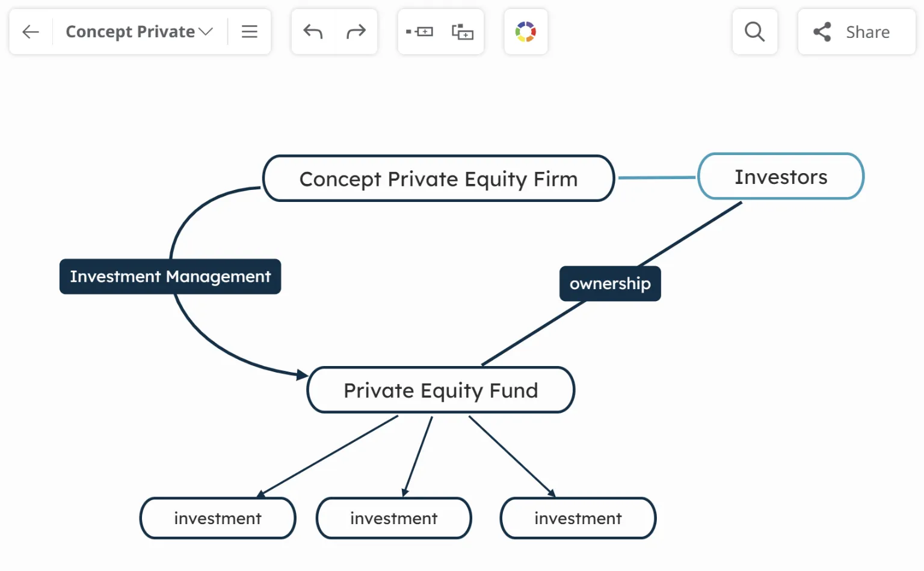924x571 pixels.
Task: Expand the Concept Private title dropdown
Action: click(206, 32)
